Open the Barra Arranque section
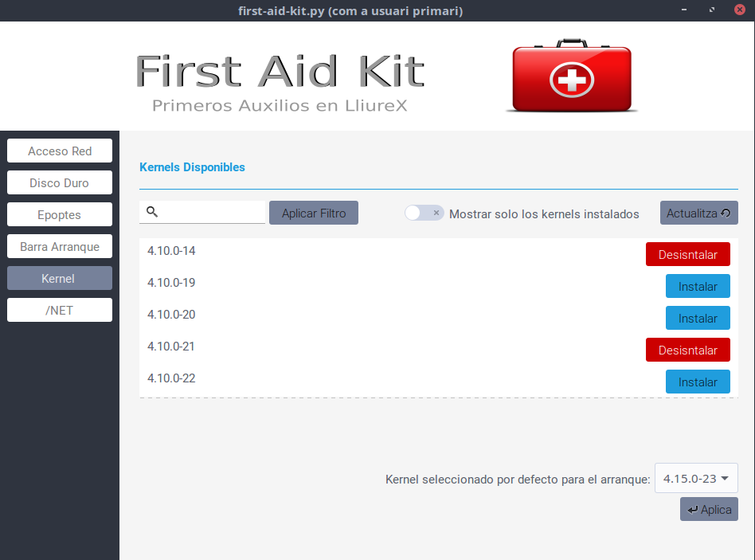 pyautogui.click(x=60, y=247)
